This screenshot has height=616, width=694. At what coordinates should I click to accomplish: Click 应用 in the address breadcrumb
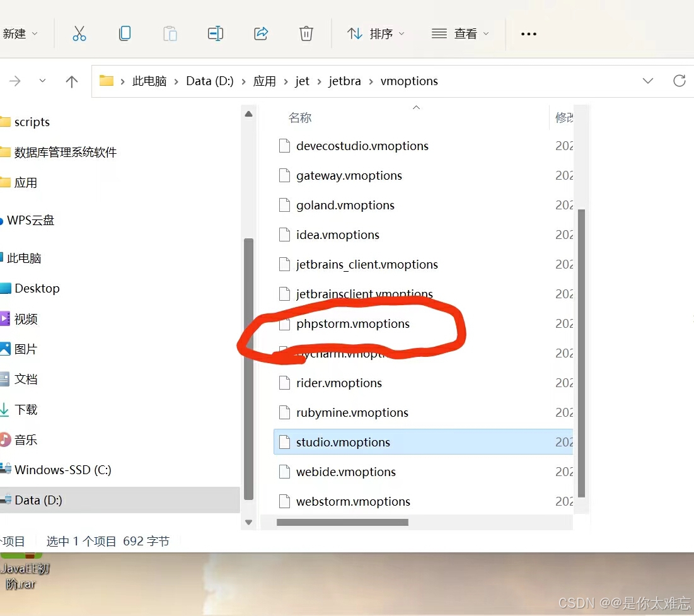(265, 81)
